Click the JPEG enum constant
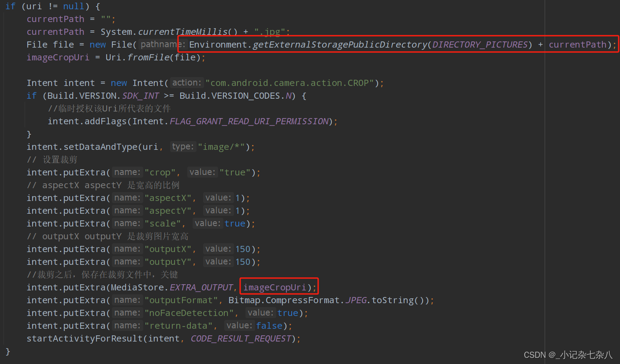 356,300
